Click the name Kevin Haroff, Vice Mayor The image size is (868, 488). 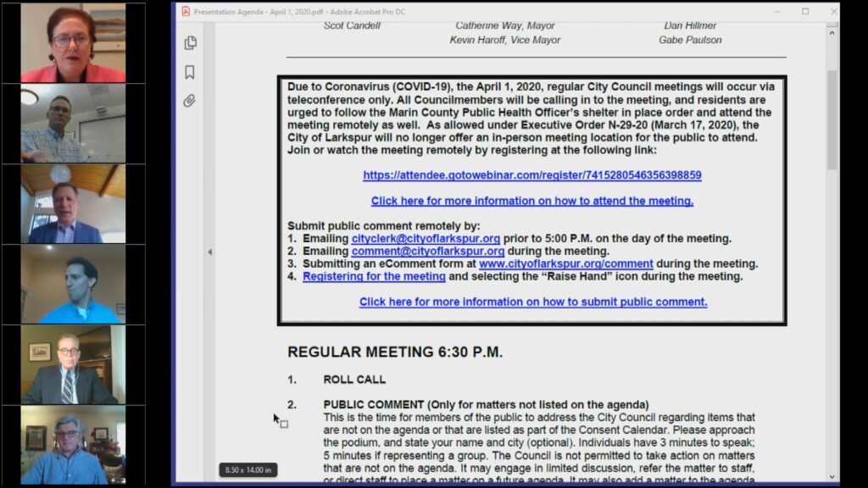505,40
